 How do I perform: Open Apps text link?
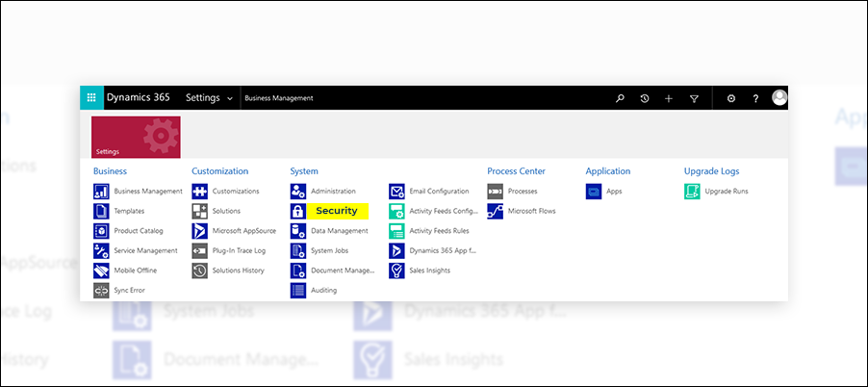coord(614,191)
